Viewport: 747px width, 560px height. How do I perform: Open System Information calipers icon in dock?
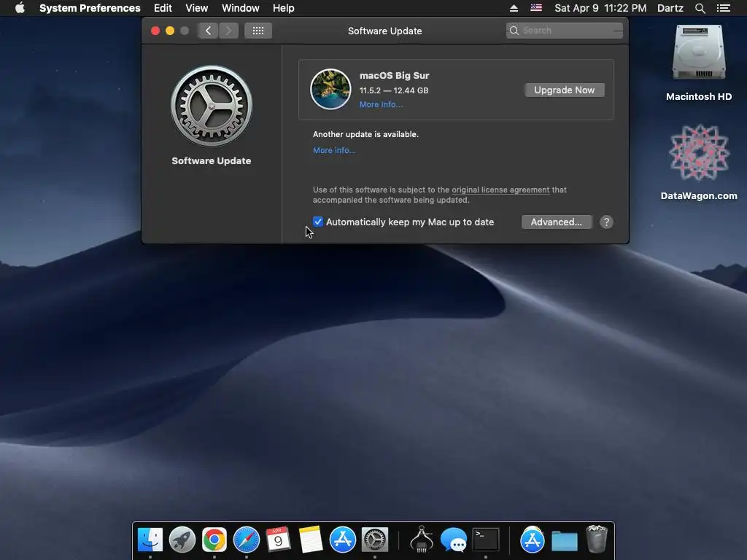tap(422, 540)
